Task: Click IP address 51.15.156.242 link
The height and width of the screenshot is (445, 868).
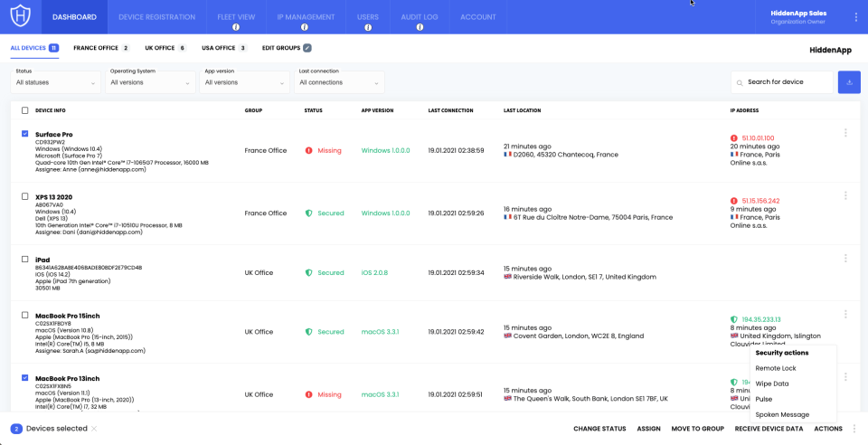Action: (x=760, y=201)
